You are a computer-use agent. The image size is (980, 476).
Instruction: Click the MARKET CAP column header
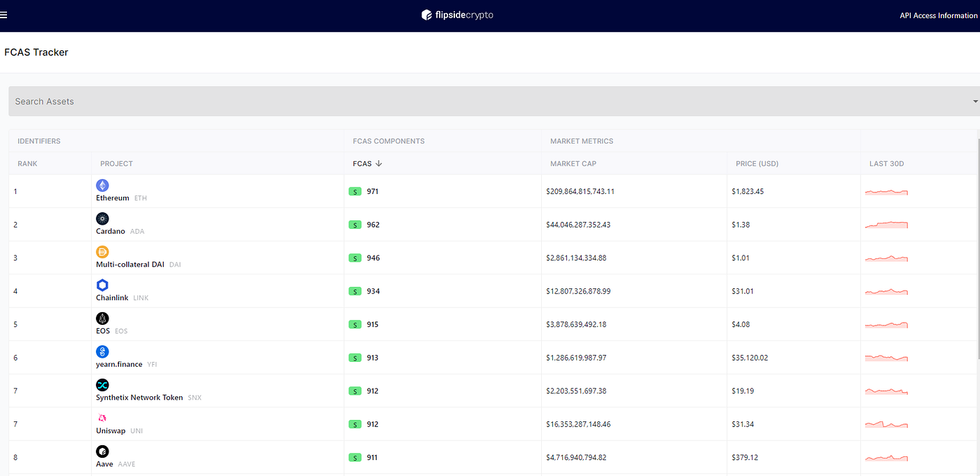[x=573, y=164]
